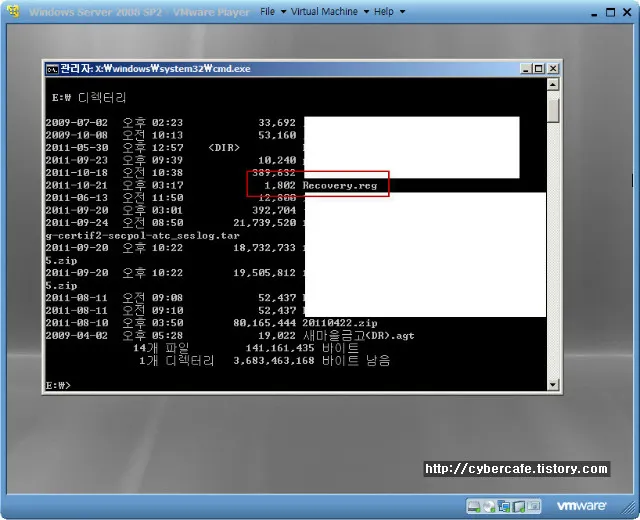640x520 pixels.
Task: Click the time 오후 05:28
Action: [x=153, y=336]
